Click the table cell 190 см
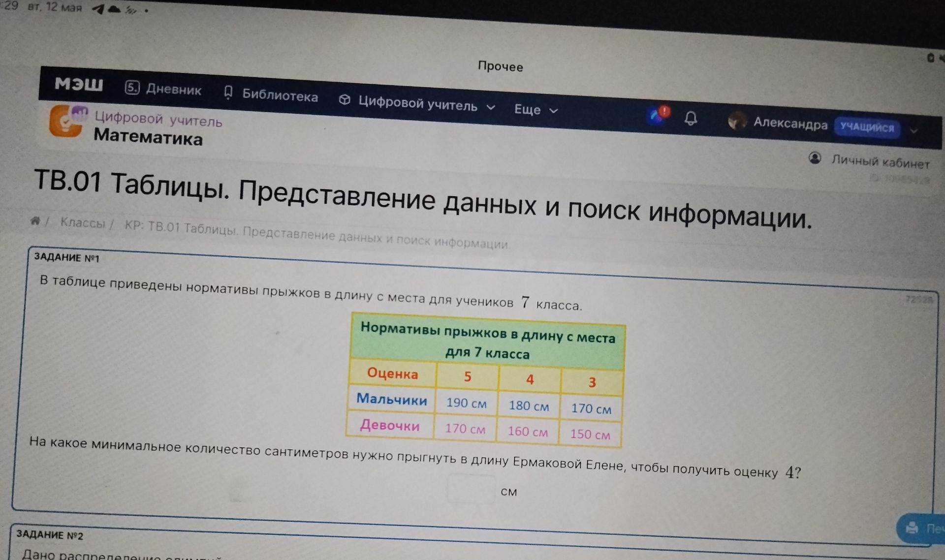This screenshot has height=560, width=945. pyautogui.click(x=466, y=403)
